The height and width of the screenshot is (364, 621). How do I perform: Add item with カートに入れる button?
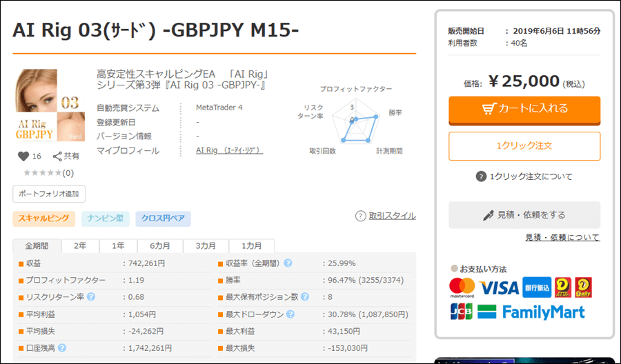[x=524, y=109]
